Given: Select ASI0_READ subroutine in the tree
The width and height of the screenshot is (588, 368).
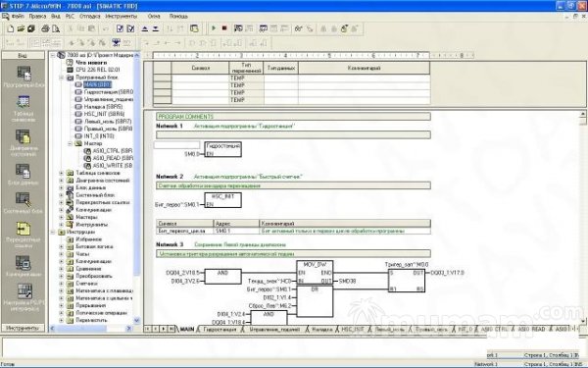Looking at the screenshot, I should click(112, 158).
